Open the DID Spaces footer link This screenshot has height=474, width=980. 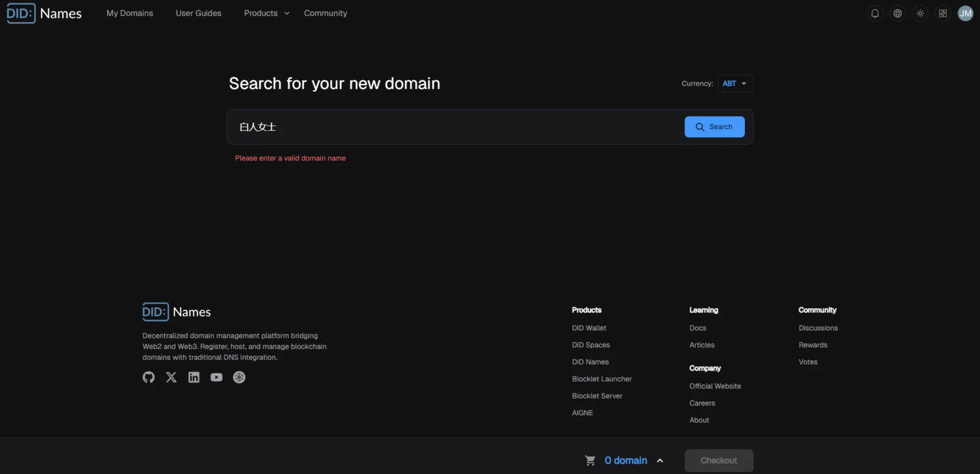pos(591,345)
